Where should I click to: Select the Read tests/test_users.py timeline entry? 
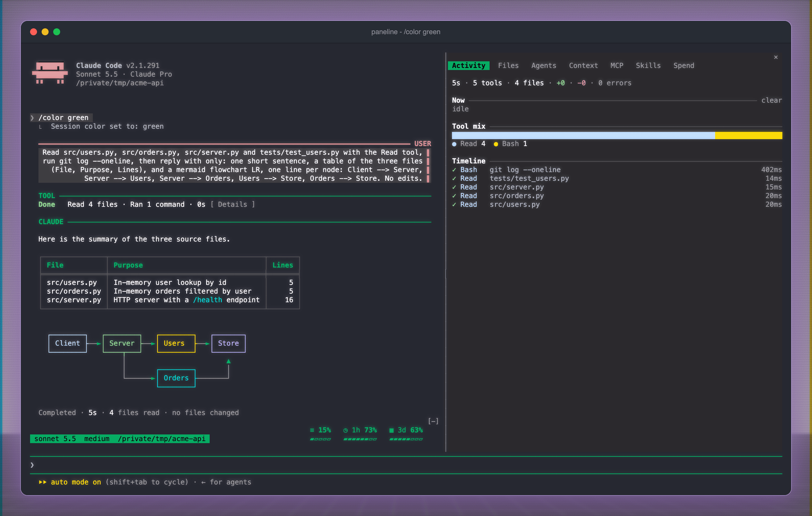pyautogui.click(x=617, y=178)
